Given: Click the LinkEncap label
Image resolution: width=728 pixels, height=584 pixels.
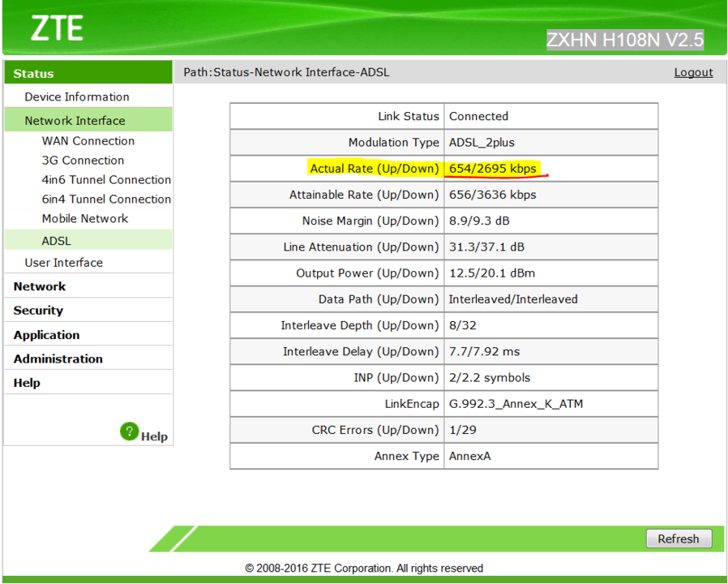Looking at the screenshot, I should click(411, 404).
